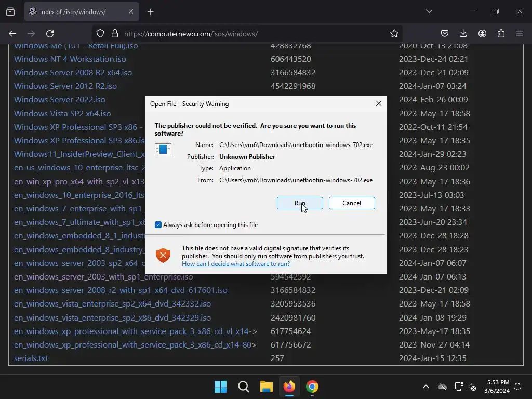Open Windows Vista SP2 x64.iso link
The image size is (532, 399).
pos(62,113)
